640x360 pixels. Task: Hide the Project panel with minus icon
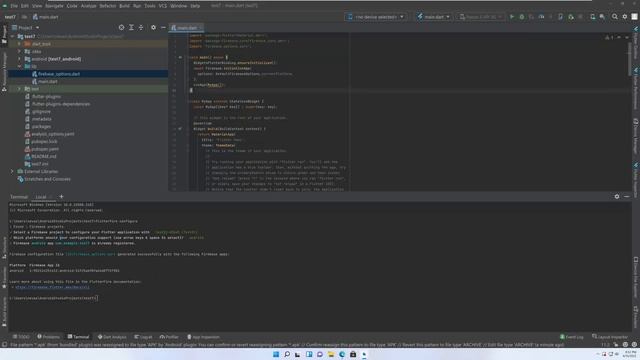(x=163, y=27)
